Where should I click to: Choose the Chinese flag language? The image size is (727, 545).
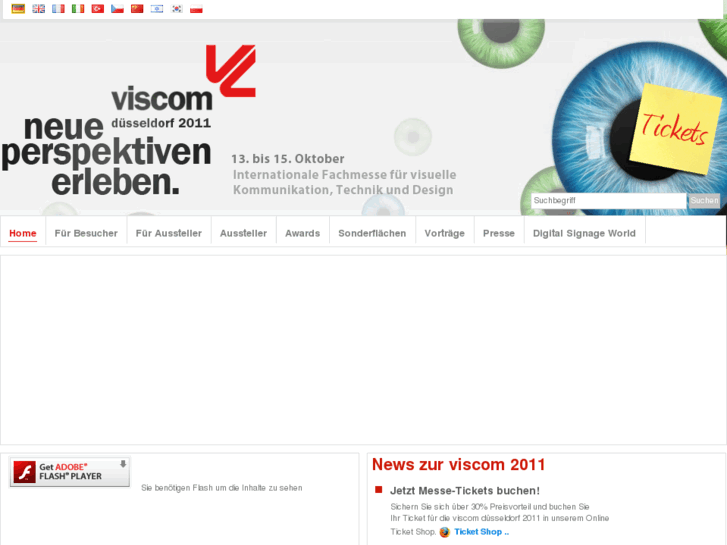tap(137, 9)
